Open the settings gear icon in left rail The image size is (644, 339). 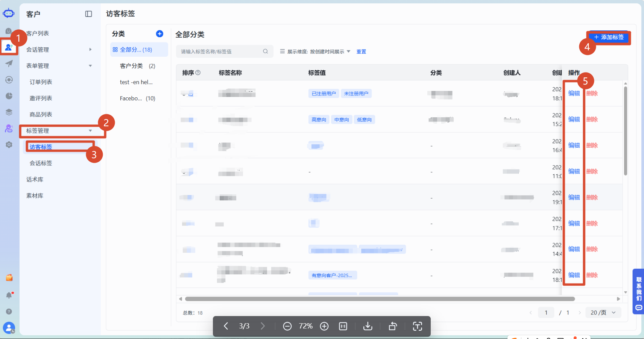pyautogui.click(x=9, y=145)
